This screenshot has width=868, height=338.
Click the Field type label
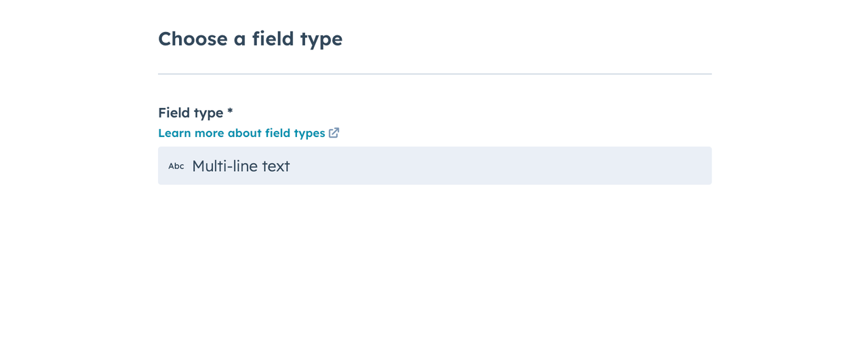click(191, 113)
